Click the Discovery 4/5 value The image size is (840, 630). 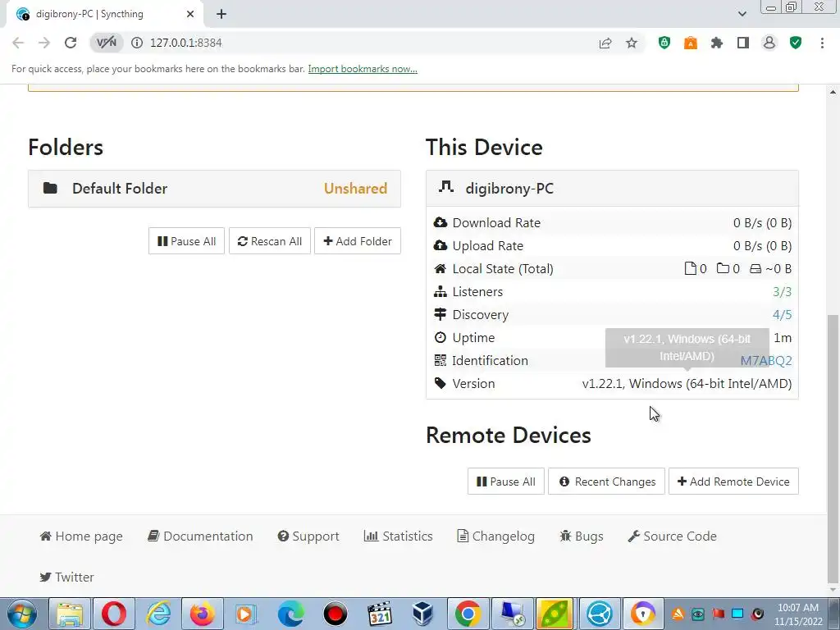coord(782,314)
